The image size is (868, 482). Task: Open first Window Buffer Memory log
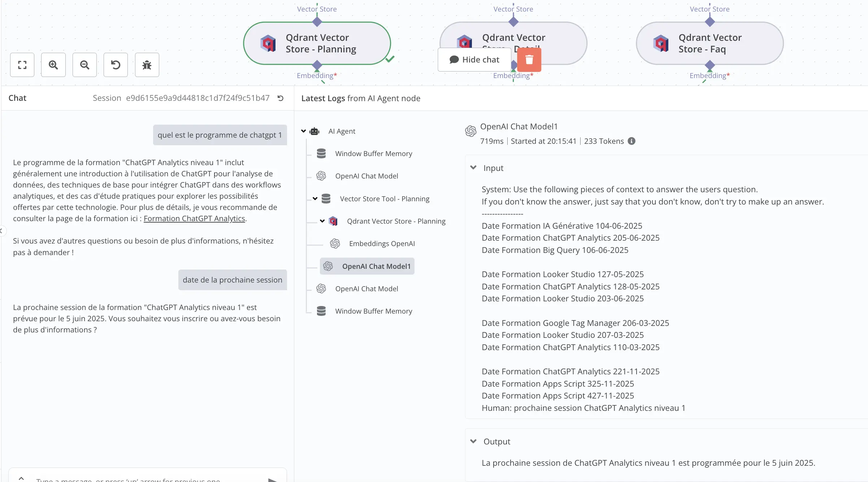374,154
